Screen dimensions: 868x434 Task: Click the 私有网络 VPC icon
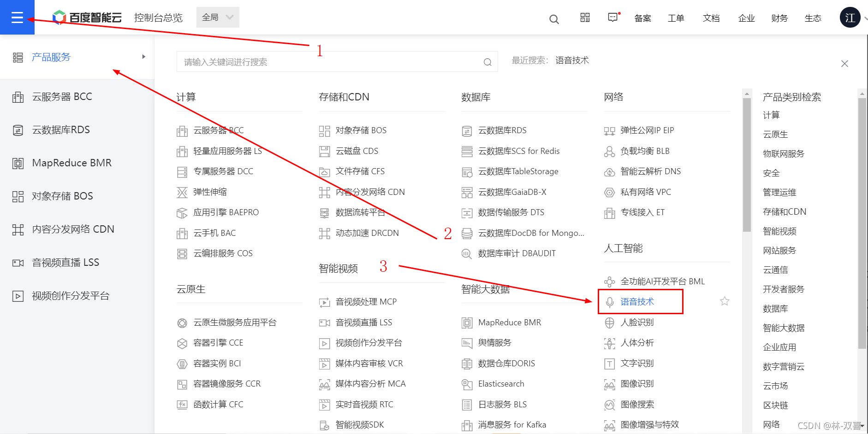[609, 193]
